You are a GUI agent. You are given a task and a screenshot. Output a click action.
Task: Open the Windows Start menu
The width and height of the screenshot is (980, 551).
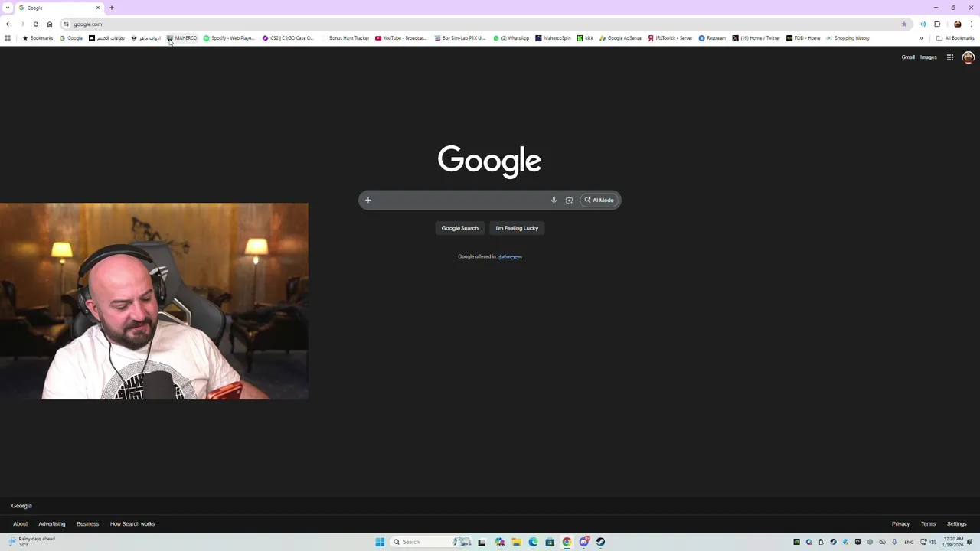coord(380,542)
